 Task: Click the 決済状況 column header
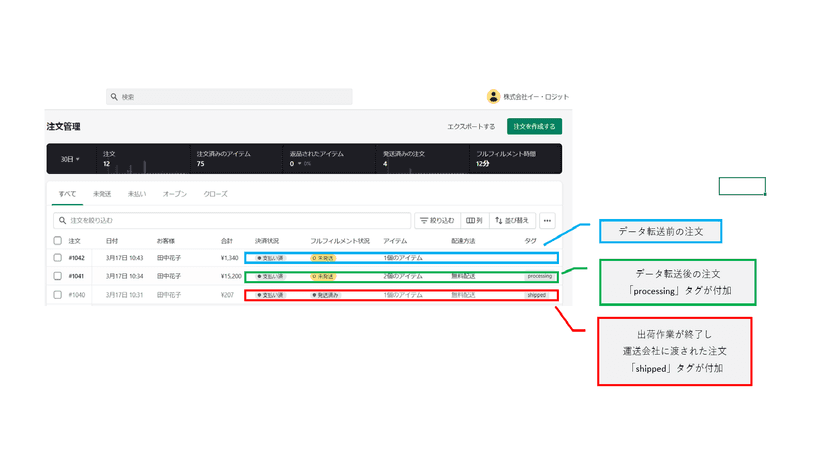pyautogui.click(x=267, y=241)
